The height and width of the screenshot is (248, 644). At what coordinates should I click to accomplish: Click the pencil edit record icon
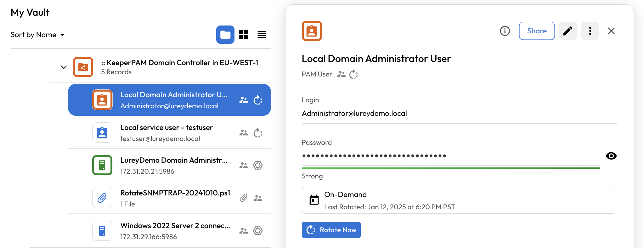pos(568,31)
